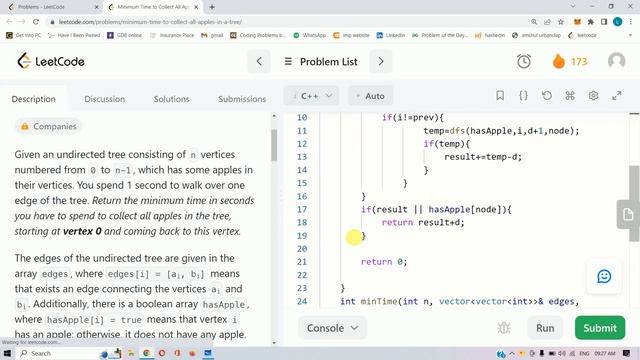This screenshot has width=640, height=360.
Task: Open the timer clock icon
Action: 524,61
